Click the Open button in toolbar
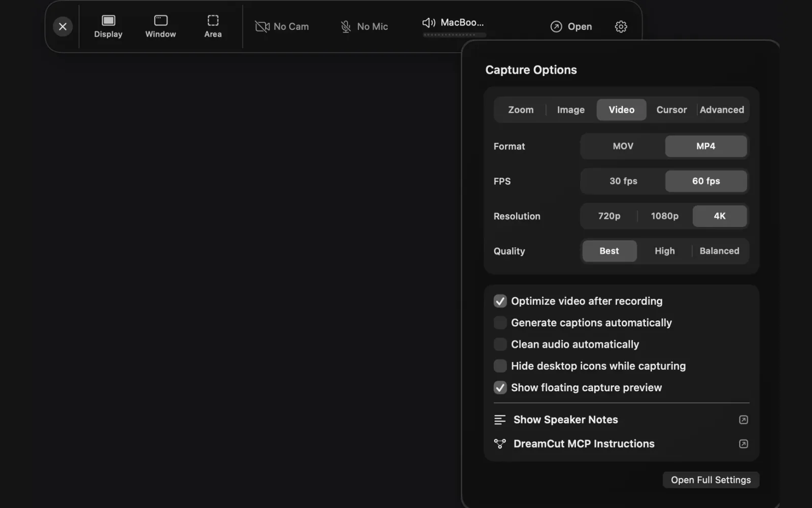The width and height of the screenshot is (812, 508). pos(571,26)
